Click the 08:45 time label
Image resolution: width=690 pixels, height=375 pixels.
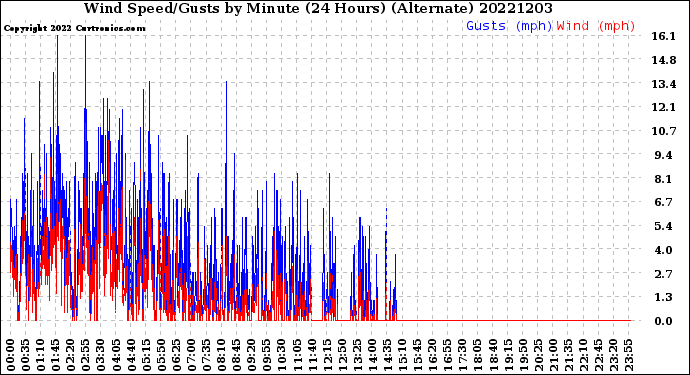click(x=236, y=355)
